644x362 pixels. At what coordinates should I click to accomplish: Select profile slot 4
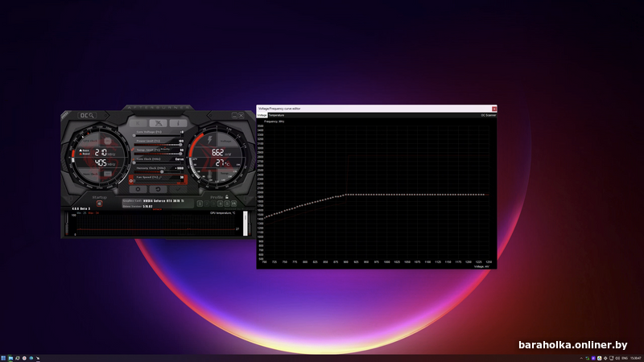(220, 204)
